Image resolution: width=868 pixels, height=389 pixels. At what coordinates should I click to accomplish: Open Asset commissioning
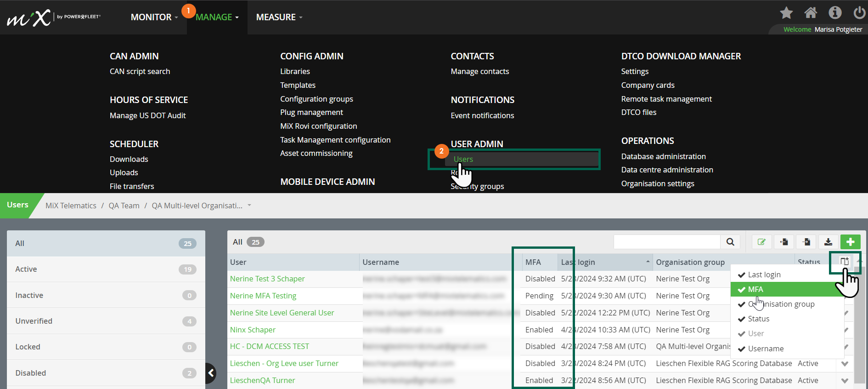tap(316, 153)
